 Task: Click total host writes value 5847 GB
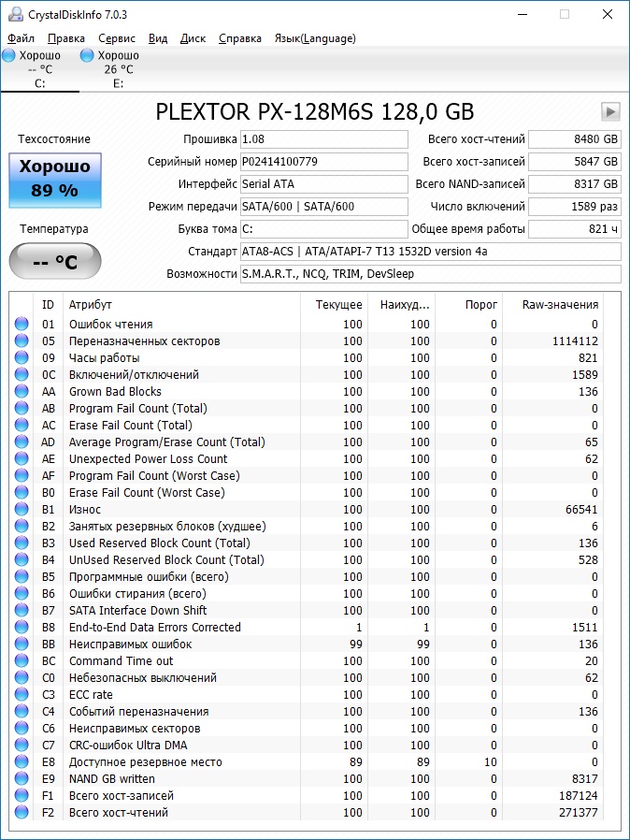click(x=574, y=162)
